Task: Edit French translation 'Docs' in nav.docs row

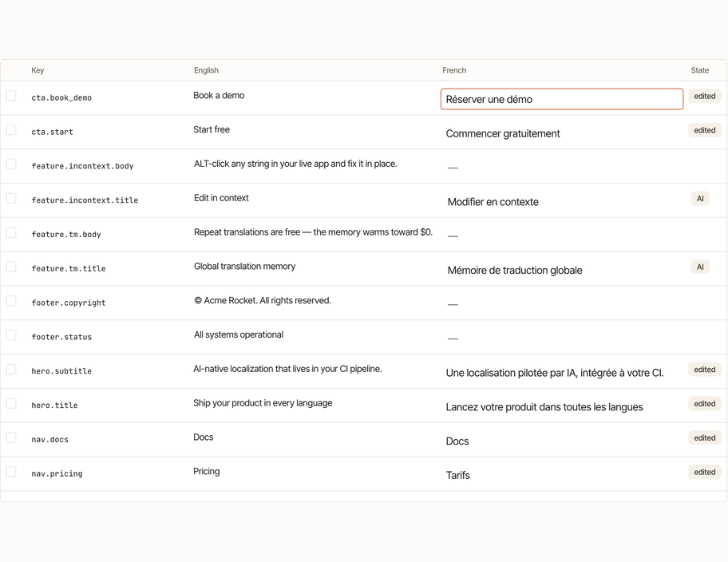Action: (x=457, y=441)
